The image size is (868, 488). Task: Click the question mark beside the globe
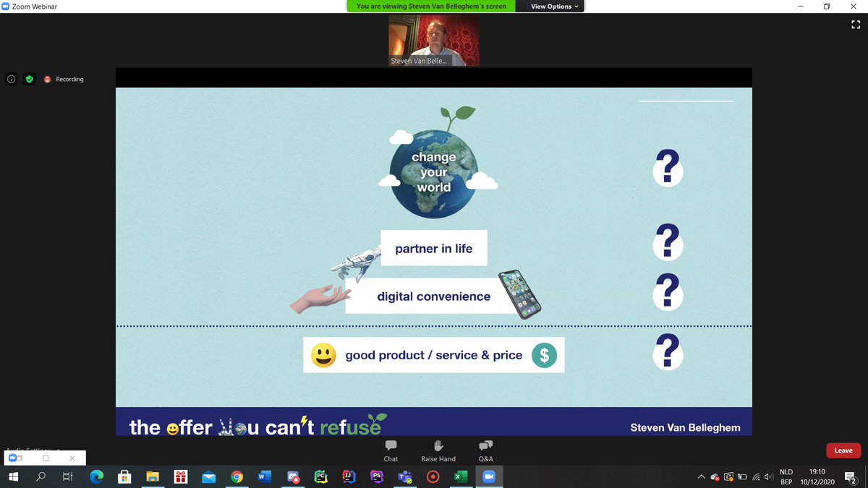point(668,168)
